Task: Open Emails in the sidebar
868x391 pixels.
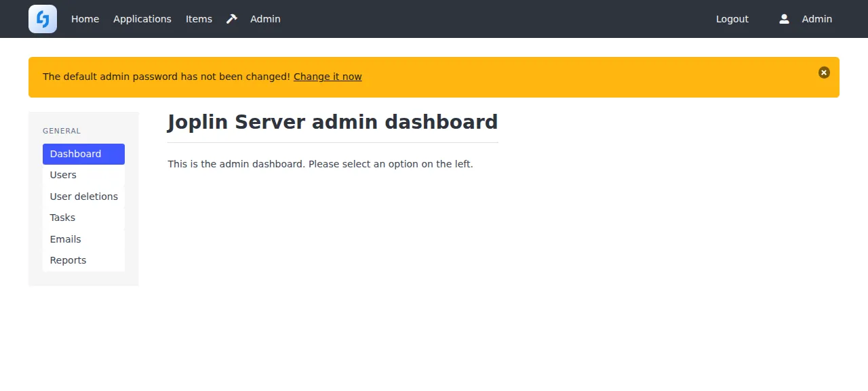Action: (x=83, y=239)
